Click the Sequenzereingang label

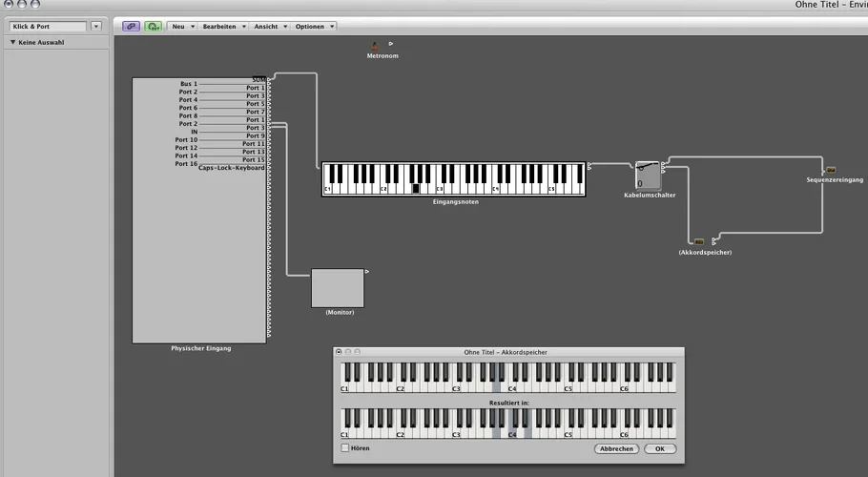[x=835, y=180]
